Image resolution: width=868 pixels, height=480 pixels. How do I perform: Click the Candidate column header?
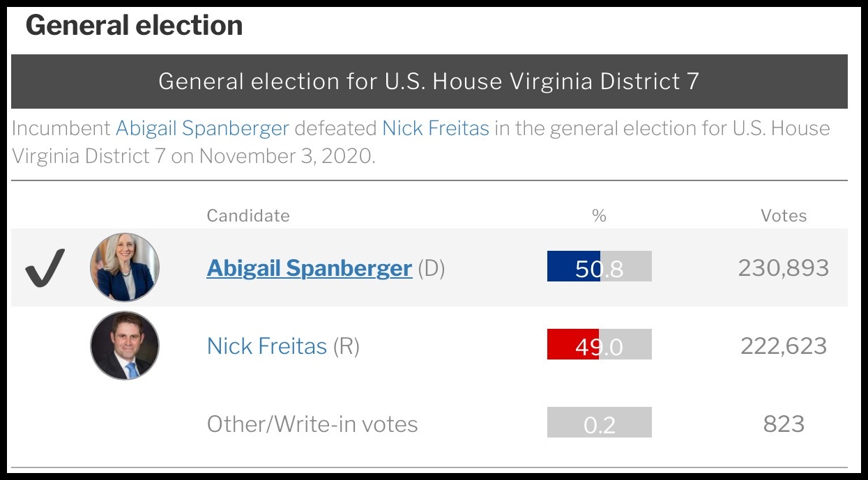click(248, 216)
